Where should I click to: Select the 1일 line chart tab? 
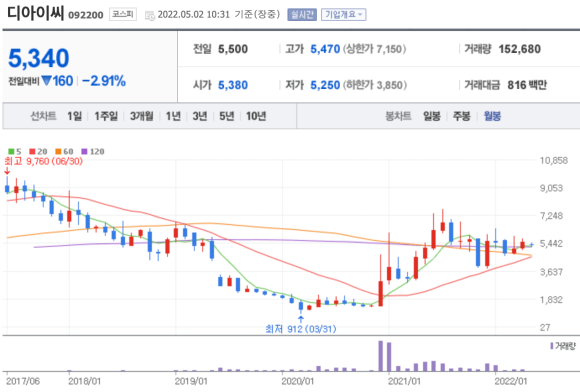tap(74, 116)
